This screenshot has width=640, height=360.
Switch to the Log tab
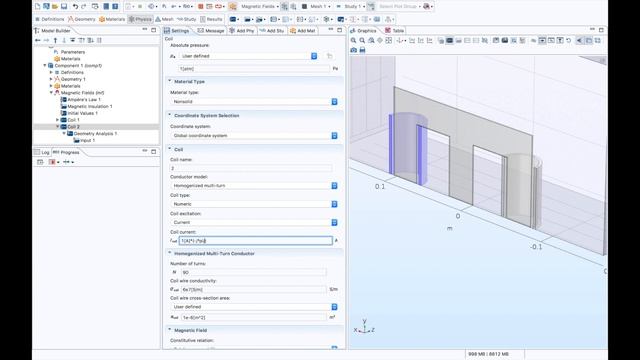42,152
